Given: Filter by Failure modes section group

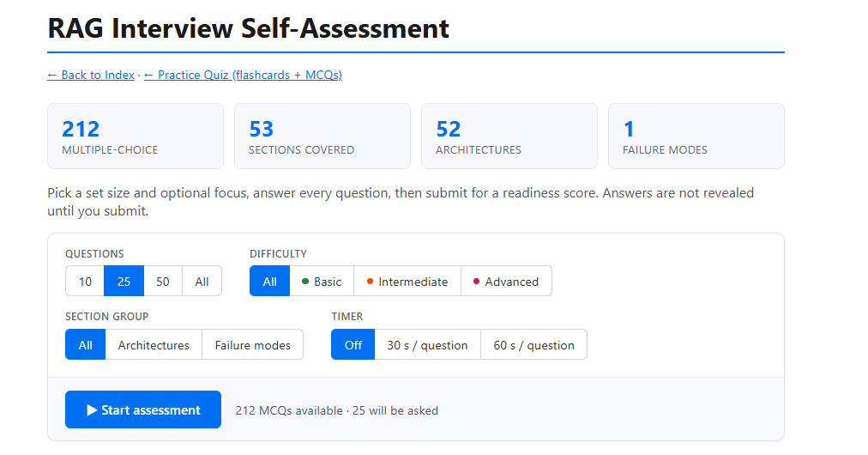Looking at the screenshot, I should point(252,345).
